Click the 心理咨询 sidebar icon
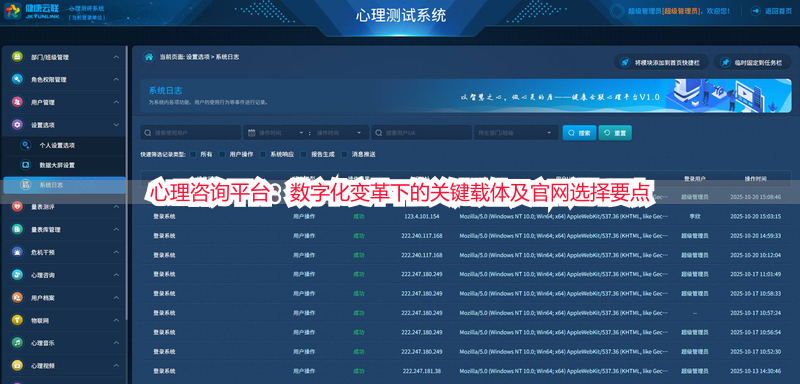The image size is (800, 384). (x=17, y=275)
